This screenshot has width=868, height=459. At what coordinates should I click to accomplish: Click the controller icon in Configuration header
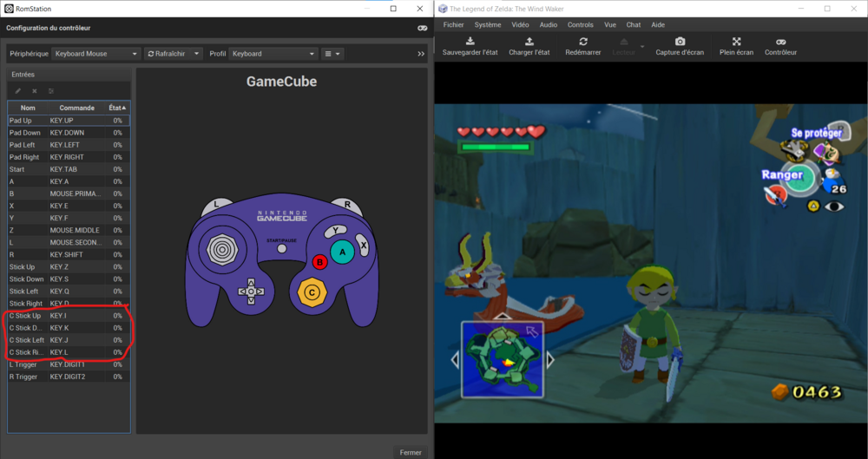[x=422, y=28]
